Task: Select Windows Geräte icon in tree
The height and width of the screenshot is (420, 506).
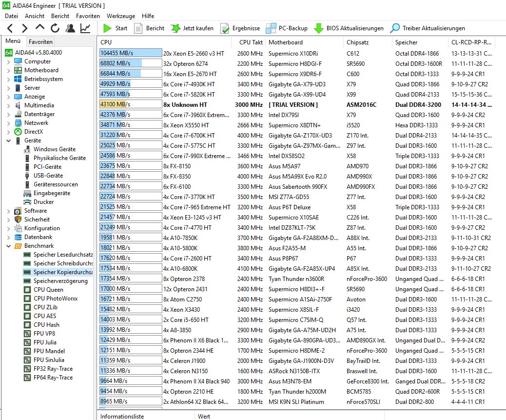Action: (27, 149)
